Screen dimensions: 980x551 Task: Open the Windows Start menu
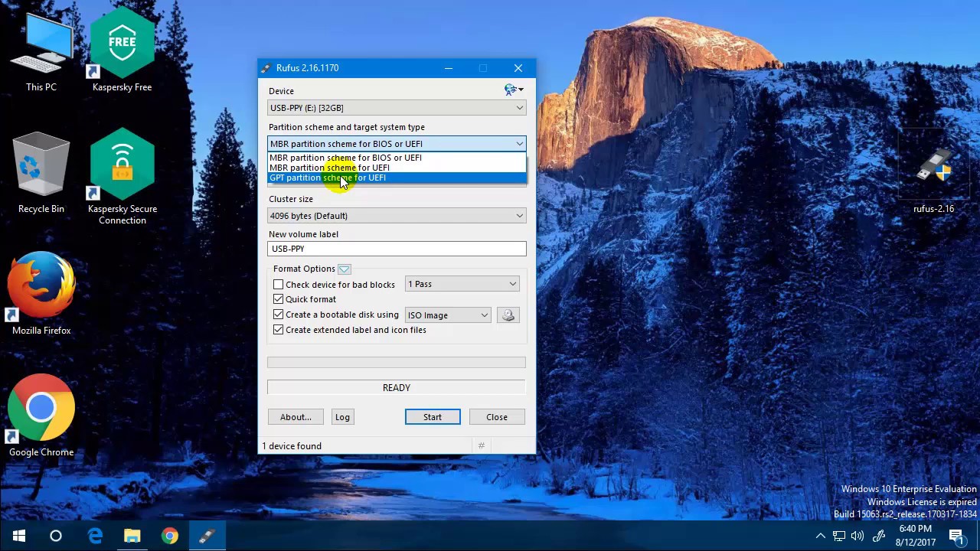pyautogui.click(x=18, y=536)
